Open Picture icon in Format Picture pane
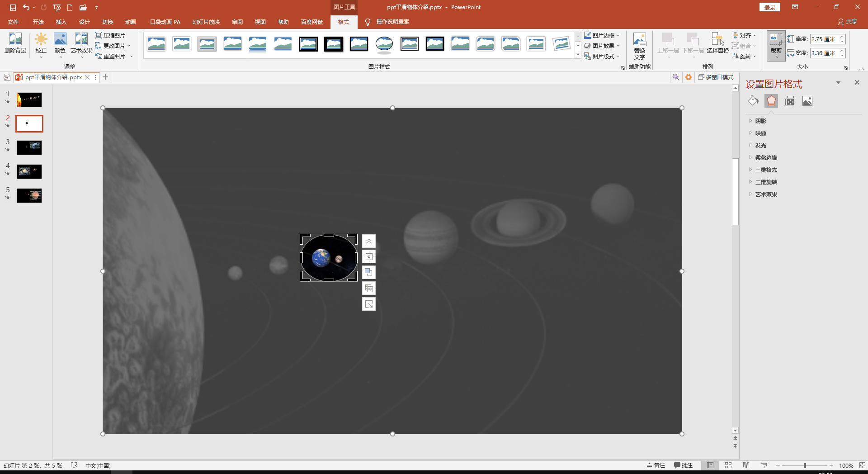The height and width of the screenshot is (474, 868). (807, 101)
